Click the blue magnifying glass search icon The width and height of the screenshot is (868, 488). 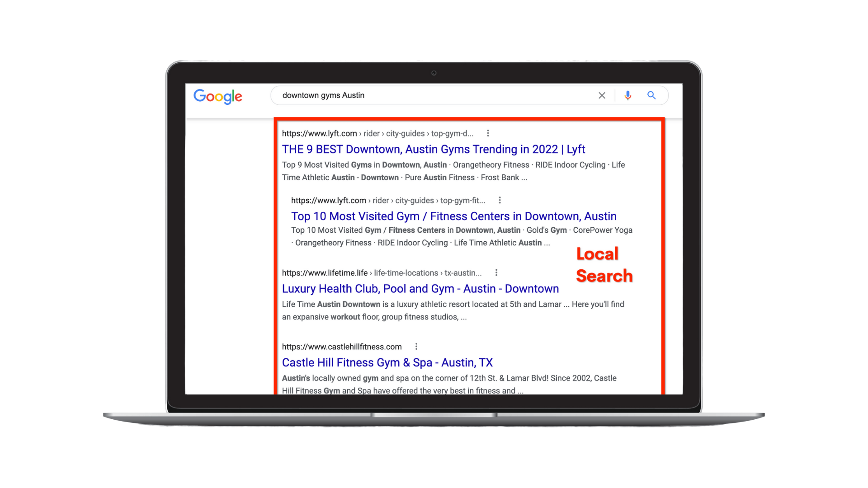pos(651,95)
